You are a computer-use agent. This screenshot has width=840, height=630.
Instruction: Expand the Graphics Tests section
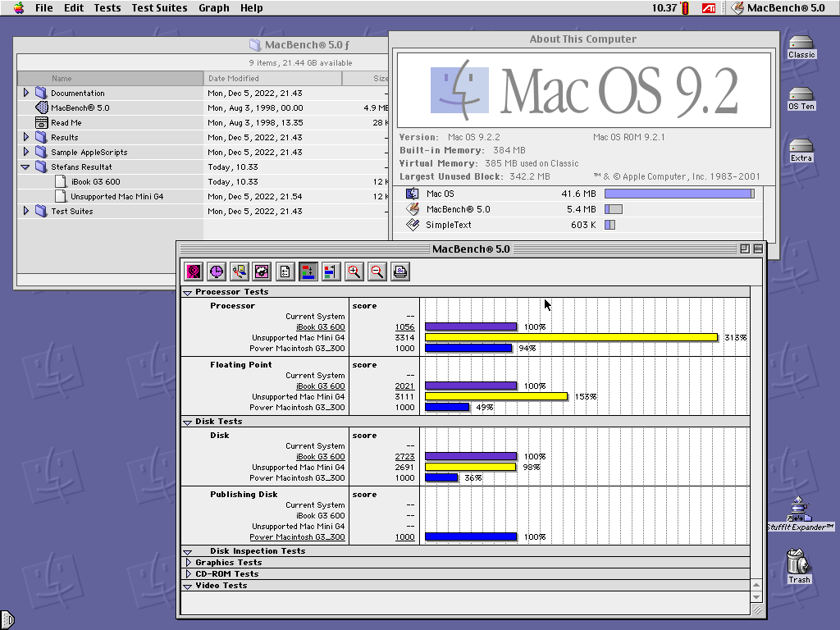pos(188,563)
